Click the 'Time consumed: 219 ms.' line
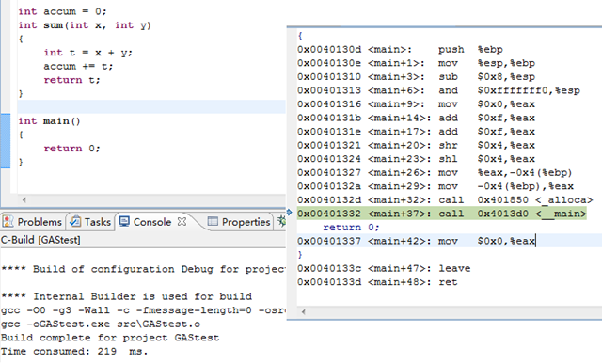The height and width of the screenshot is (364, 602). 74,352
